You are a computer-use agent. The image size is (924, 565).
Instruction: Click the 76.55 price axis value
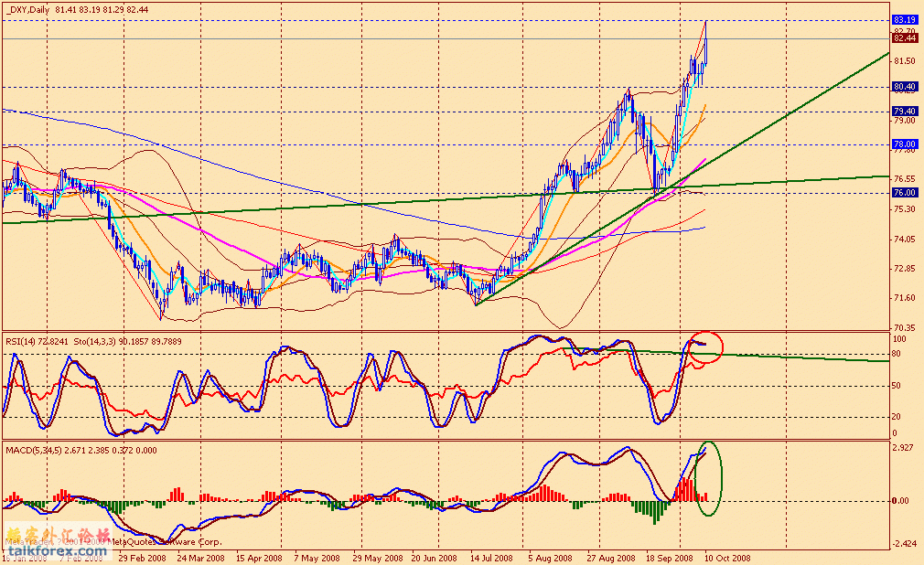905,179
